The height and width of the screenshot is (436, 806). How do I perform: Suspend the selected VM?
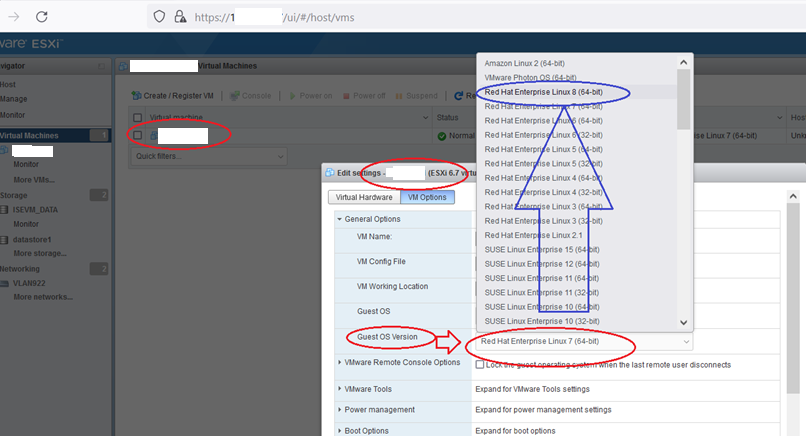[417, 96]
